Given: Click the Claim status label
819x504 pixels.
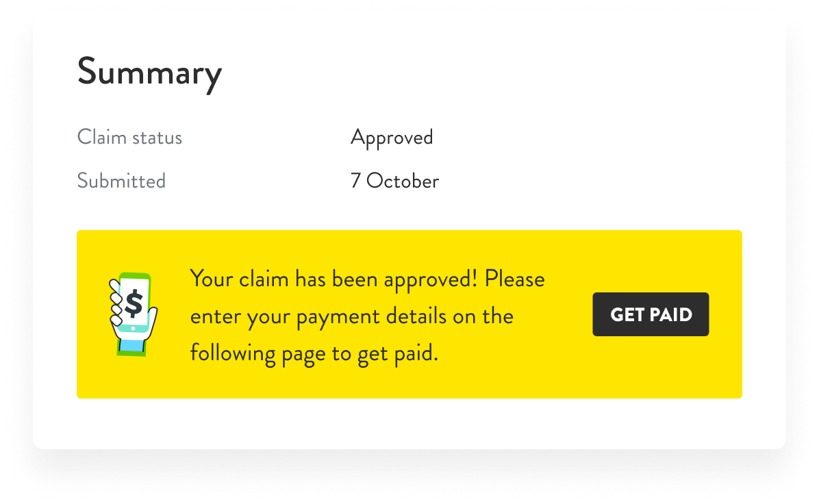Looking at the screenshot, I should click(129, 137).
